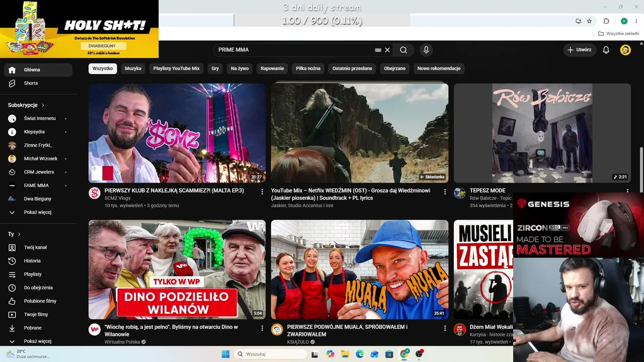Open Dwa Bieguny subscription channel
The image size is (644, 362).
point(38,199)
